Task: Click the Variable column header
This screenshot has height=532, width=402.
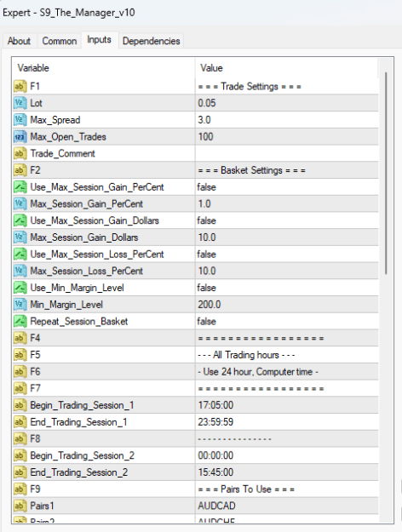Action: [104, 68]
